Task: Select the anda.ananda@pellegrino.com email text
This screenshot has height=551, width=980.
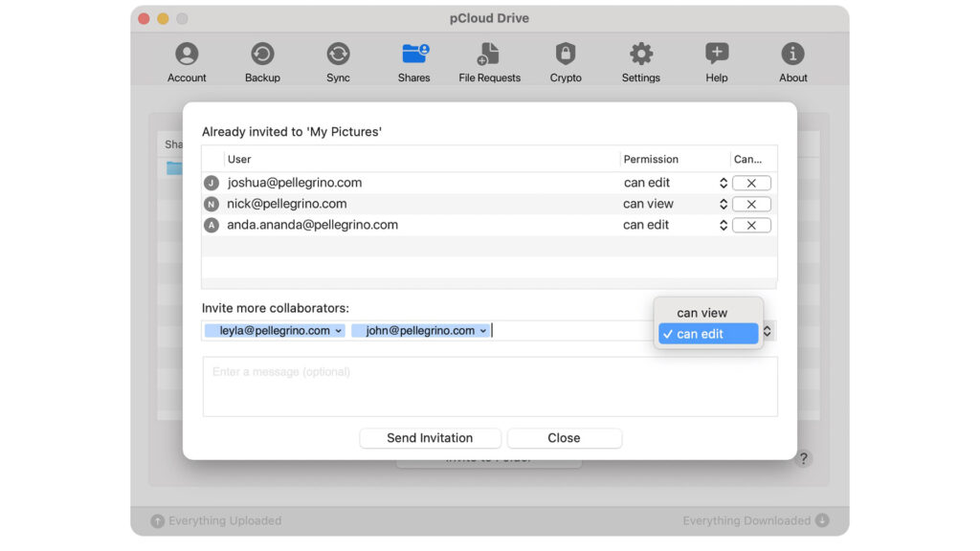Action: point(313,225)
